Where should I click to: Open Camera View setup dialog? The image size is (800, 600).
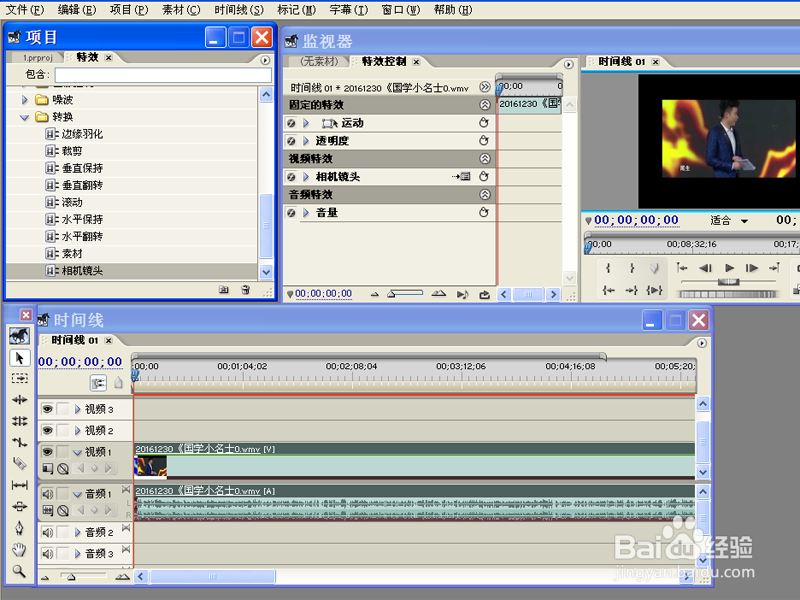click(461, 177)
